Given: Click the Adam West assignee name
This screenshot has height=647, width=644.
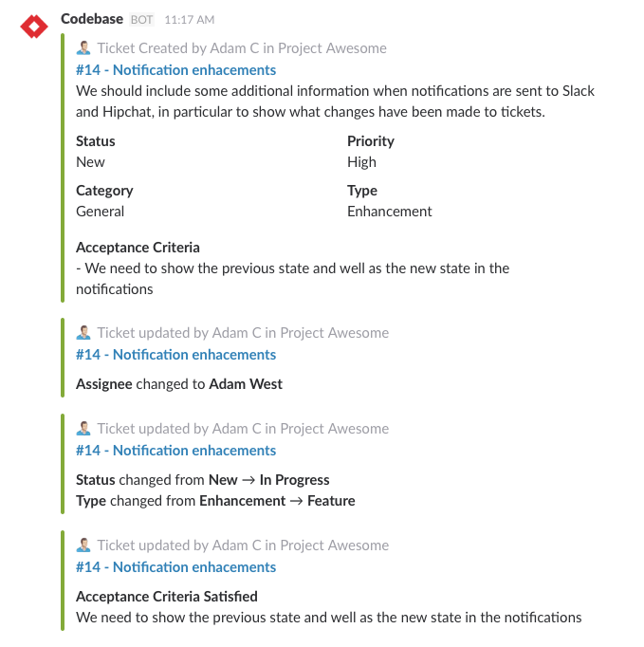Looking at the screenshot, I should point(246,384).
